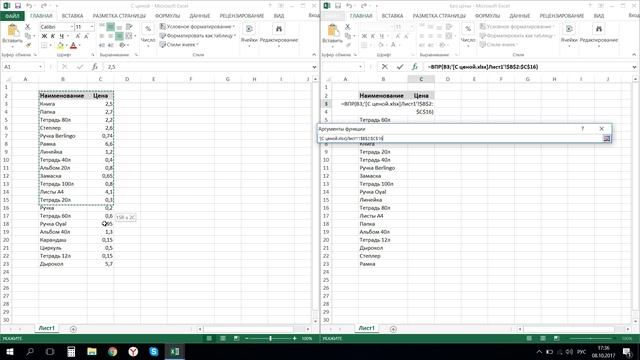Screen dimensions: 640x360
Task: Close Аргументы функции dialog
Action: coord(601,129)
